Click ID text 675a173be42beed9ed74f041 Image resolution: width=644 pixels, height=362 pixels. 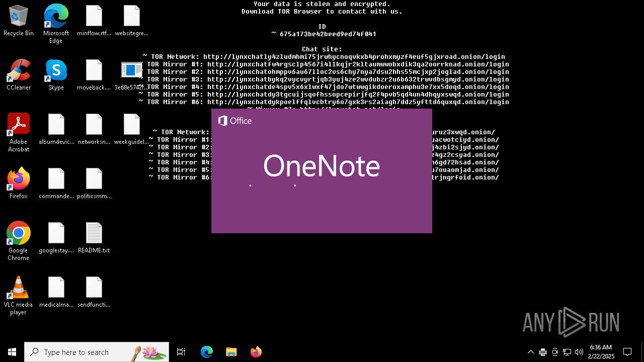(x=328, y=34)
